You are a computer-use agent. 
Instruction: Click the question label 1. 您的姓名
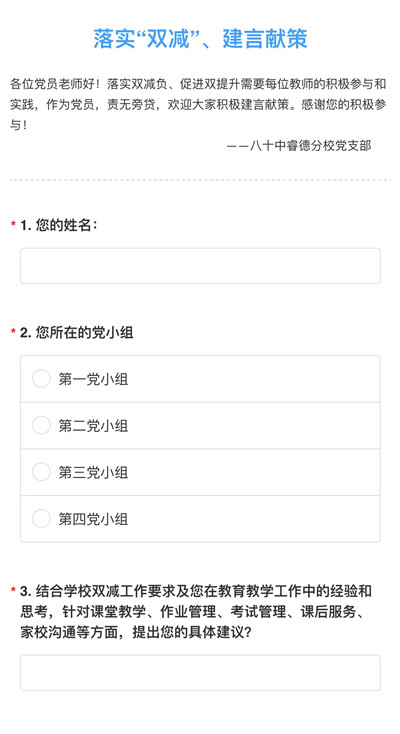point(59,225)
